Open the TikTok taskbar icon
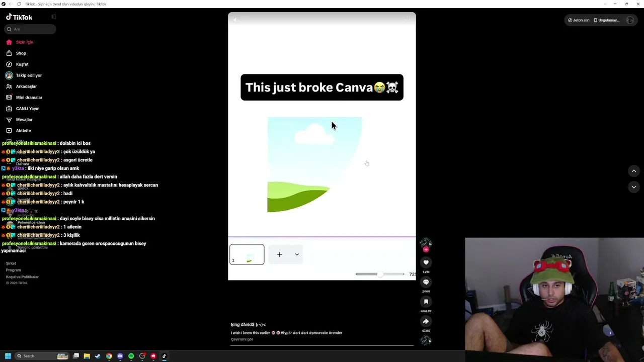The width and height of the screenshot is (644, 362). 164,356
